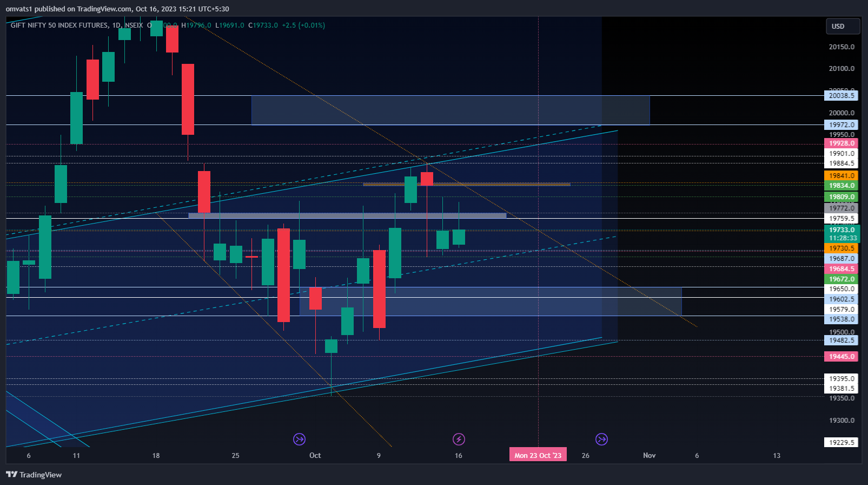Select the 19229.5 price label

pos(842,443)
